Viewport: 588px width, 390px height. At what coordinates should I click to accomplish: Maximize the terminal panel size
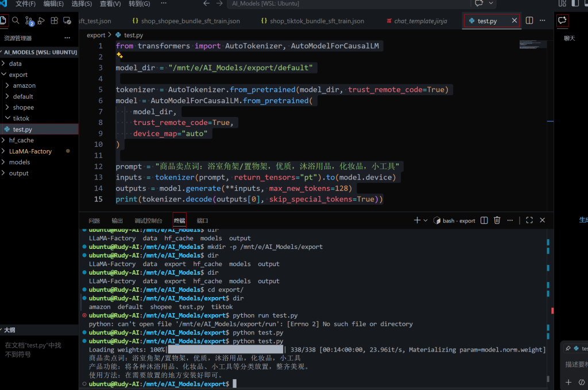[529, 220]
